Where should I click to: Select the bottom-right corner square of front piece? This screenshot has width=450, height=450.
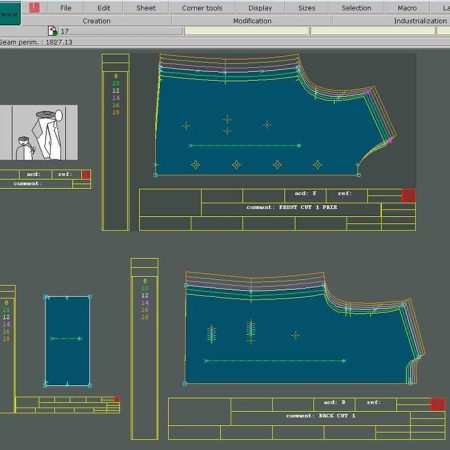pyautogui.click(x=359, y=175)
